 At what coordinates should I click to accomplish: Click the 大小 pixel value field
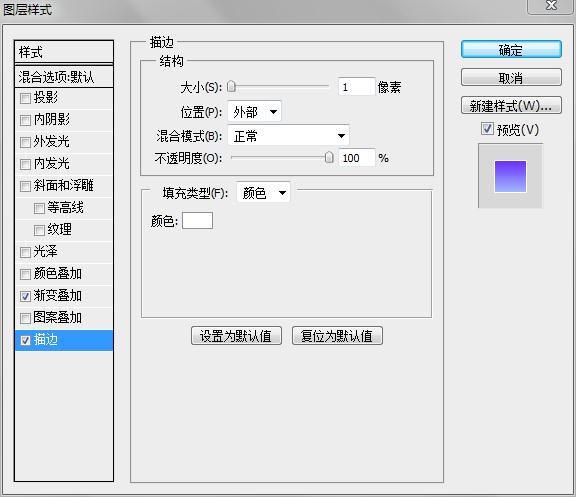click(x=357, y=87)
